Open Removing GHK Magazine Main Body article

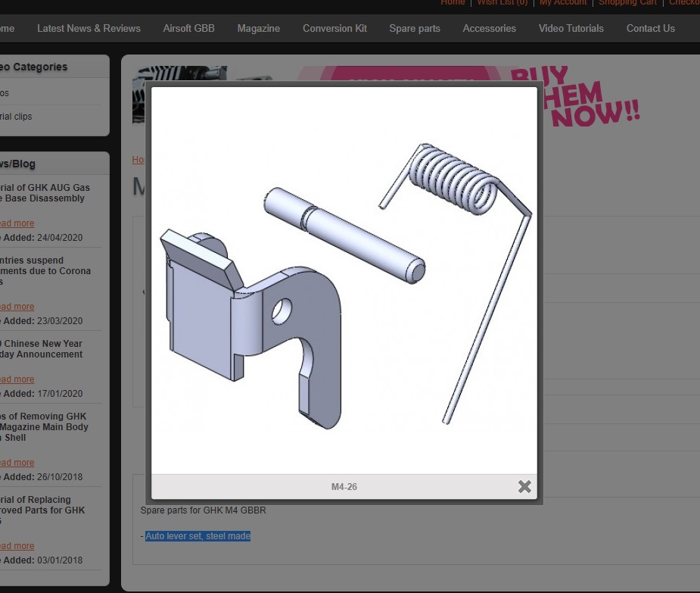point(44,427)
